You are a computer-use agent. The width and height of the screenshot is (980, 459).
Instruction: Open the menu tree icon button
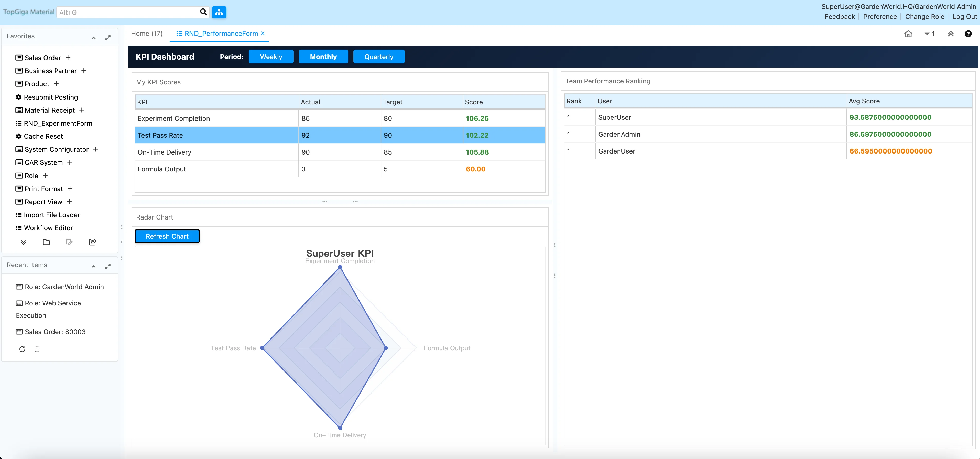tap(219, 12)
